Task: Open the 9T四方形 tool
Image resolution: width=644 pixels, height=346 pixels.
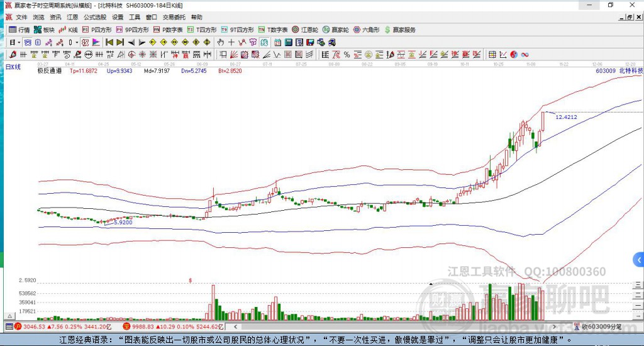Action: click(x=238, y=30)
